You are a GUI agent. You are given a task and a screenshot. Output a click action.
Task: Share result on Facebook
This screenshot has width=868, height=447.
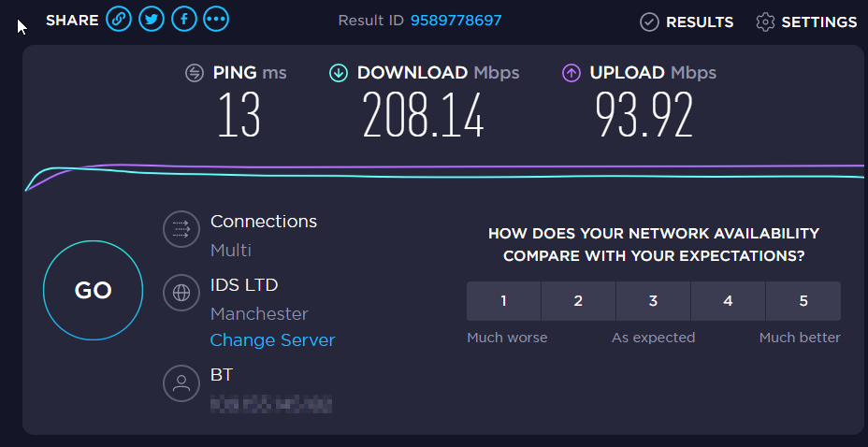coord(183,19)
